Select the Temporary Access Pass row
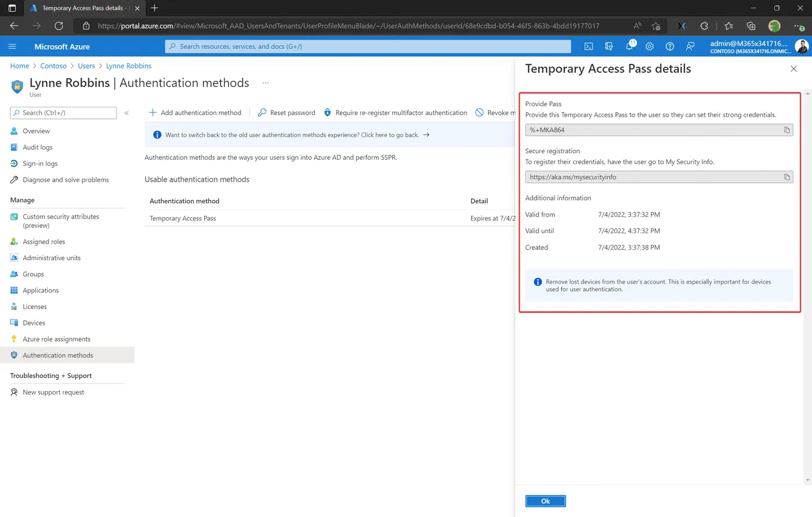This screenshot has height=517, width=812. [329, 218]
